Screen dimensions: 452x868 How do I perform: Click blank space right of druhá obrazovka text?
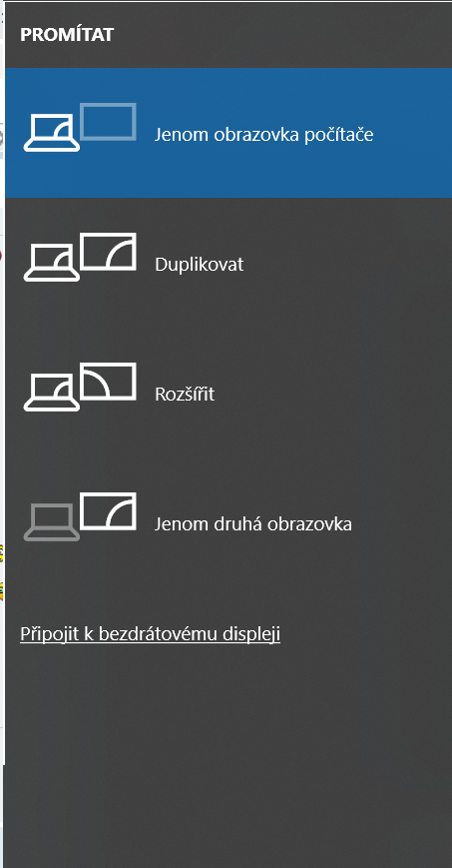[x=403, y=522]
